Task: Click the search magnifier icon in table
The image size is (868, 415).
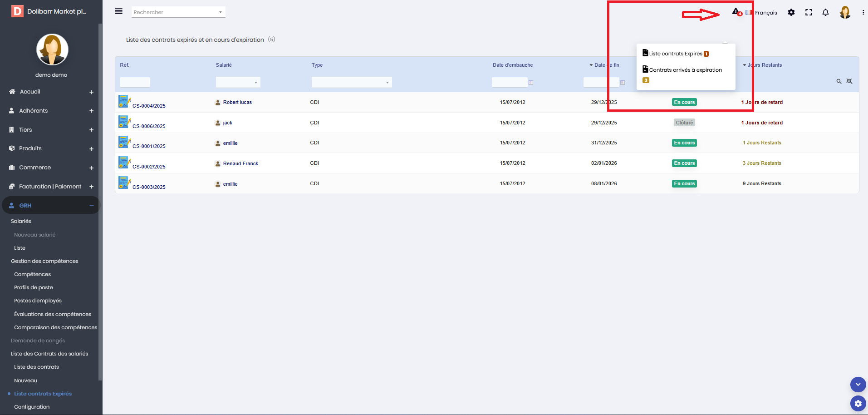Action: pos(839,81)
